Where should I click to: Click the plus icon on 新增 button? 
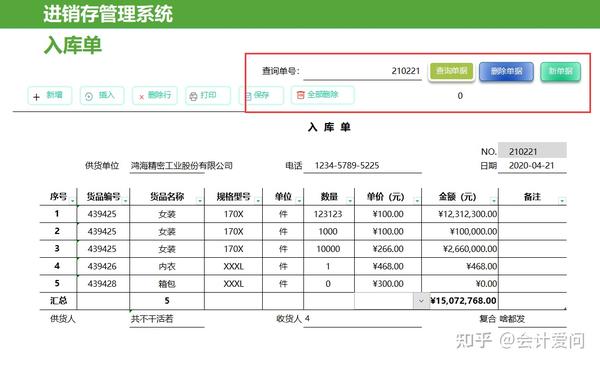(36, 97)
